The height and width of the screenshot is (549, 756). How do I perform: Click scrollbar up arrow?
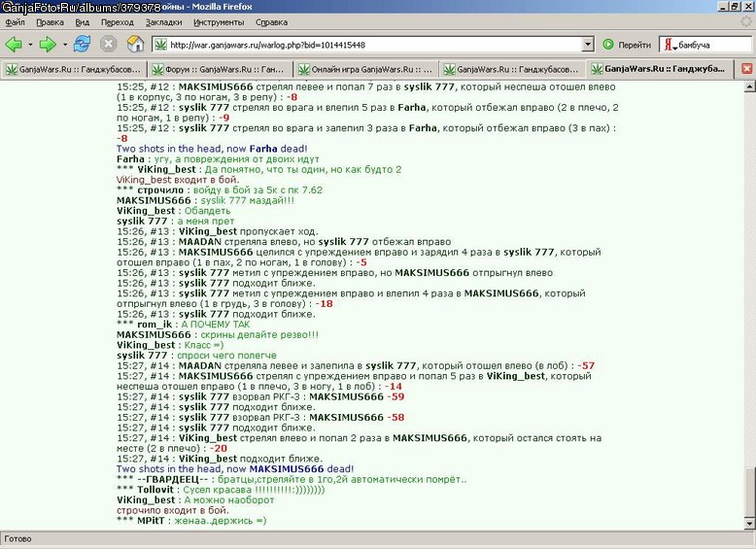[x=750, y=86]
